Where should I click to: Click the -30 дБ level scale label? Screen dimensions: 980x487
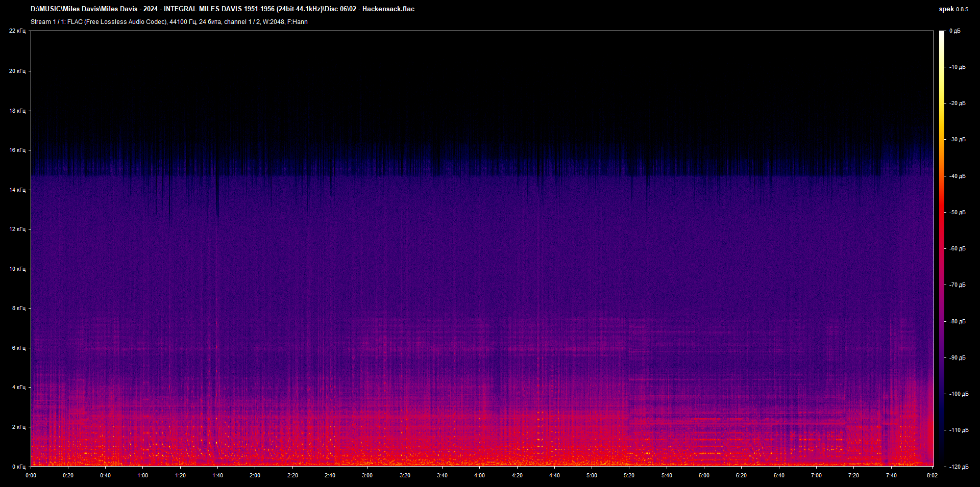tap(958, 140)
